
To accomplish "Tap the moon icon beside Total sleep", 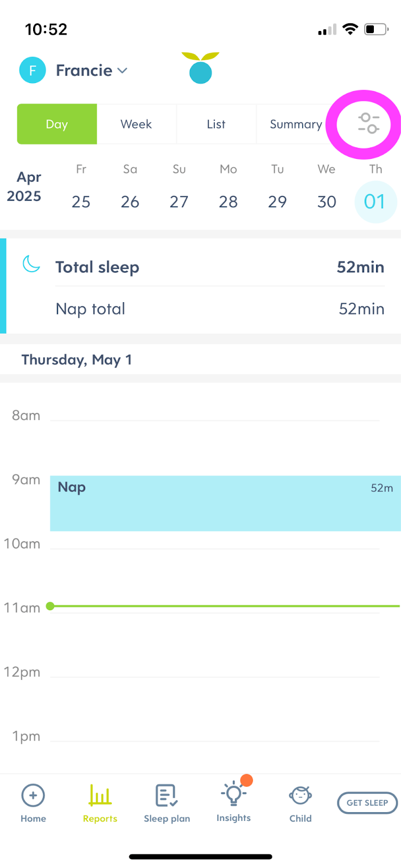I will point(31,264).
